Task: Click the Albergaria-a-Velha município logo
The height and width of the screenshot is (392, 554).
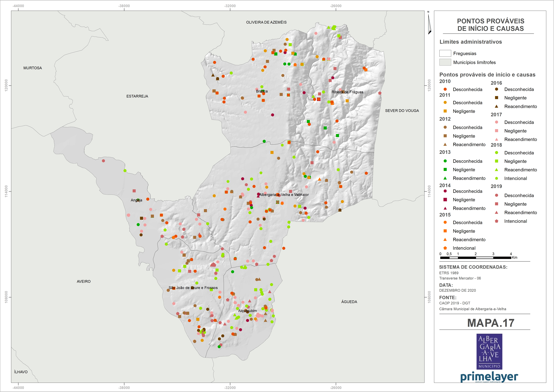Action: coord(489,351)
